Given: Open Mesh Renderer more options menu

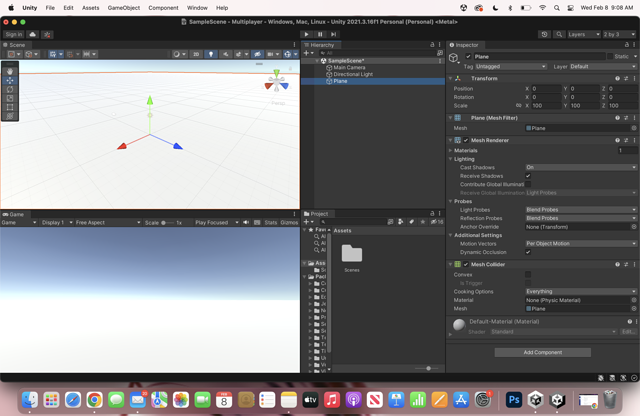Looking at the screenshot, I should tap(634, 140).
